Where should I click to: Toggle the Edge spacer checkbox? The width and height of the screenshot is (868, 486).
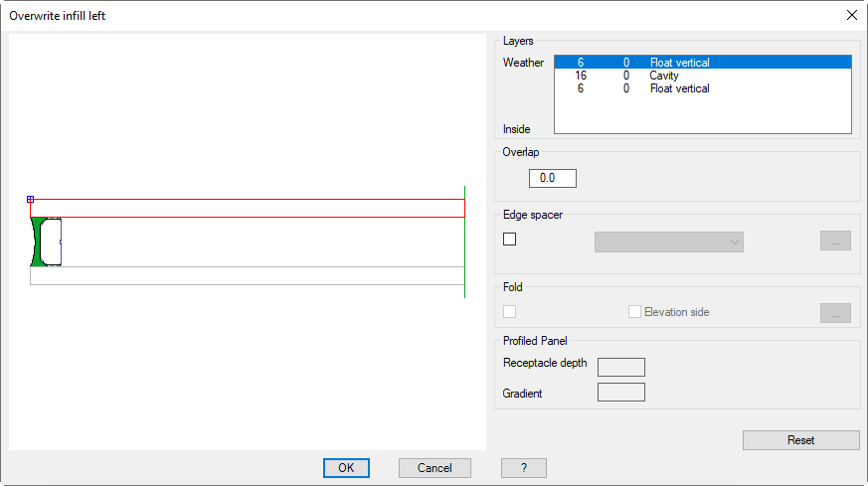pos(510,240)
